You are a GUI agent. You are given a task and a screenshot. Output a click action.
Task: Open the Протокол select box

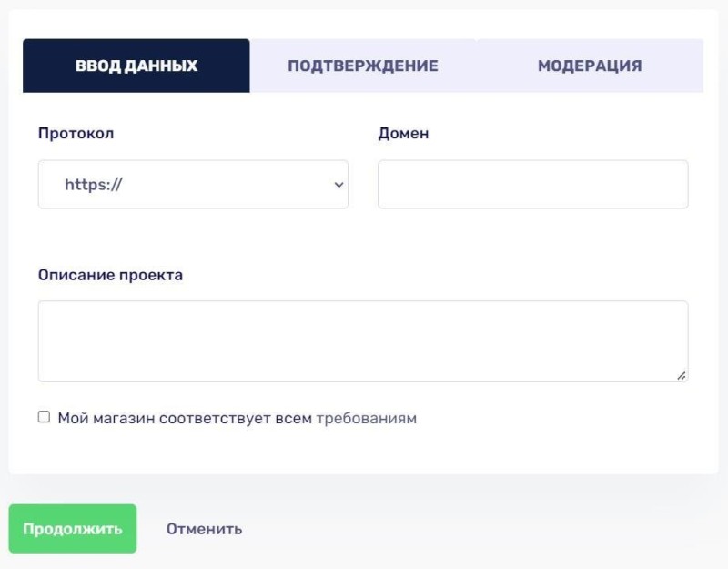click(193, 185)
